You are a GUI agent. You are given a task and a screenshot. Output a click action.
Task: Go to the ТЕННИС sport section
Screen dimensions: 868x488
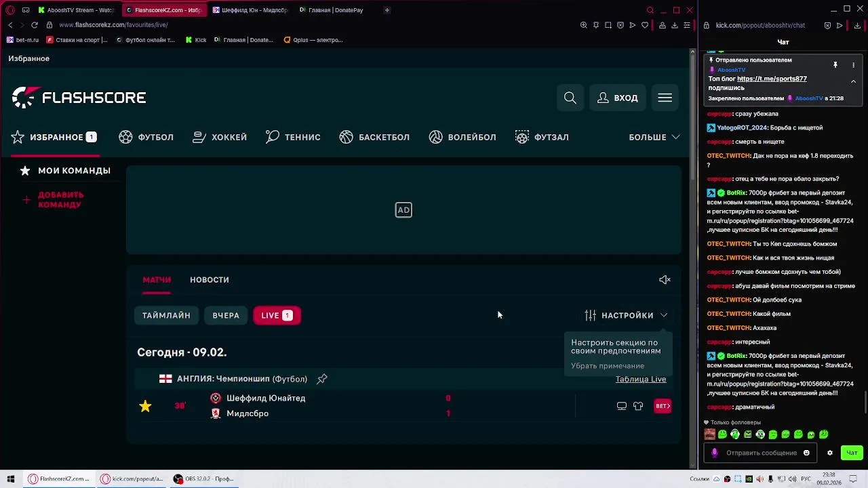click(x=293, y=137)
